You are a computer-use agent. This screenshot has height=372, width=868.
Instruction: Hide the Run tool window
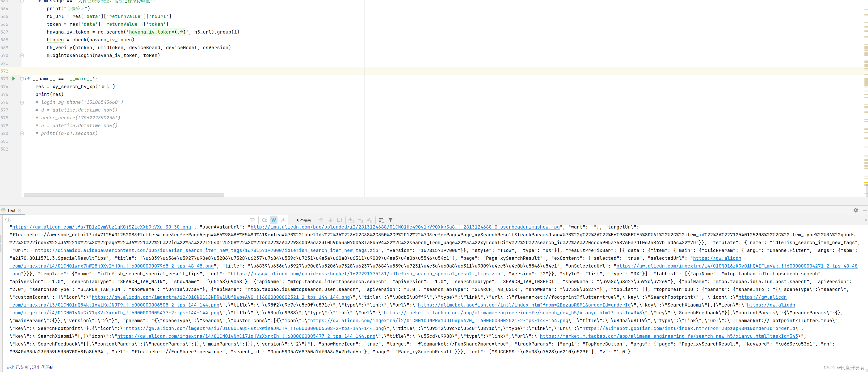(x=865, y=210)
